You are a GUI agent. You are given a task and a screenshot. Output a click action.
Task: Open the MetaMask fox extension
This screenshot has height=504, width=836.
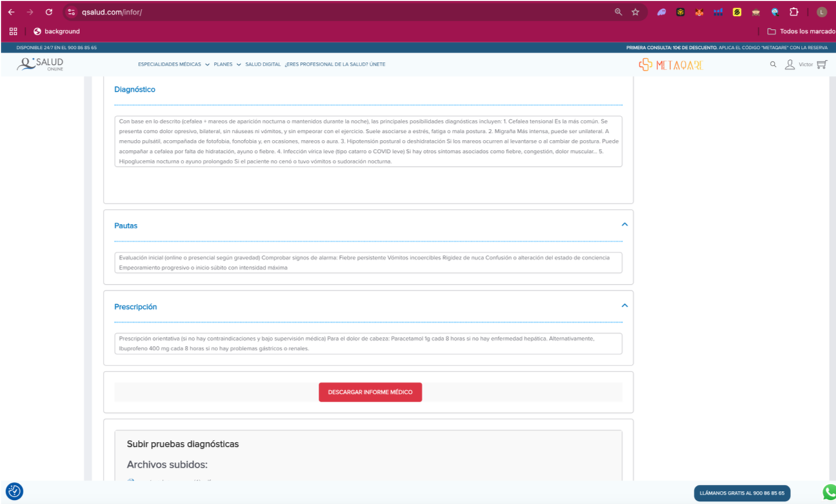point(699,12)
